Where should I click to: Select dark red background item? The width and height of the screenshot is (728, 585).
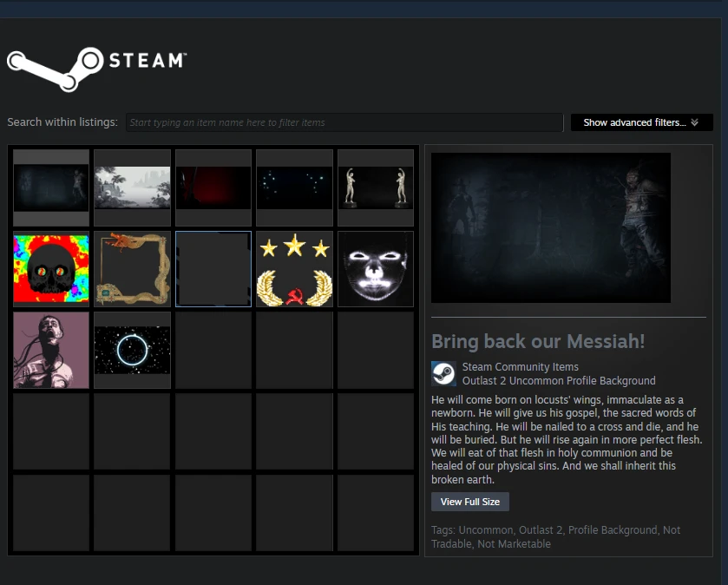[x=213, y=187]
